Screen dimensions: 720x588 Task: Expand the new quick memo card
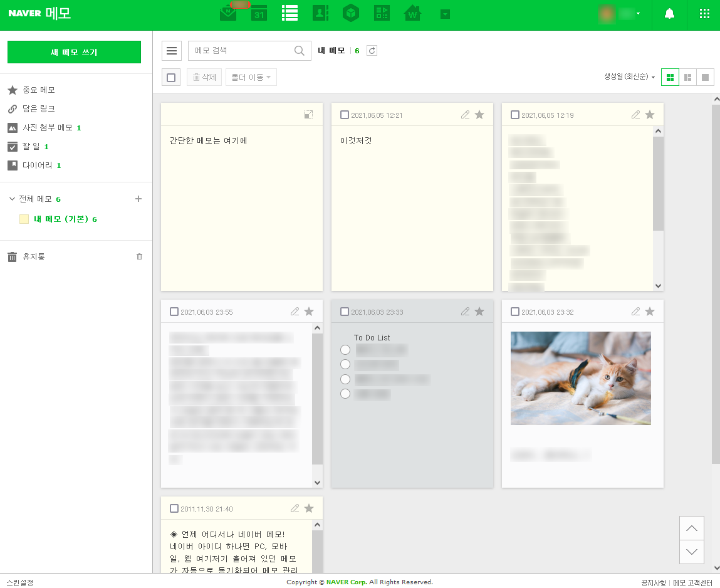click(308, 115)
